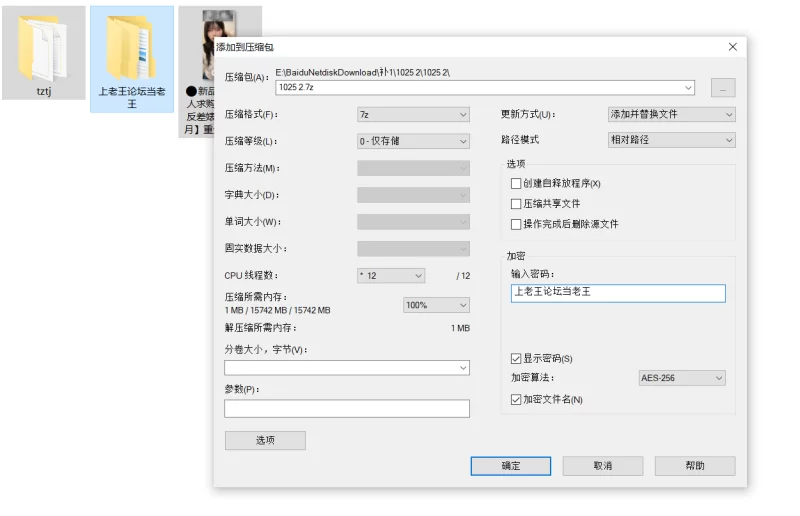Open the 压缩格式 7z dropdown
The width and height of the screenshot is (800, 516).
413,115
